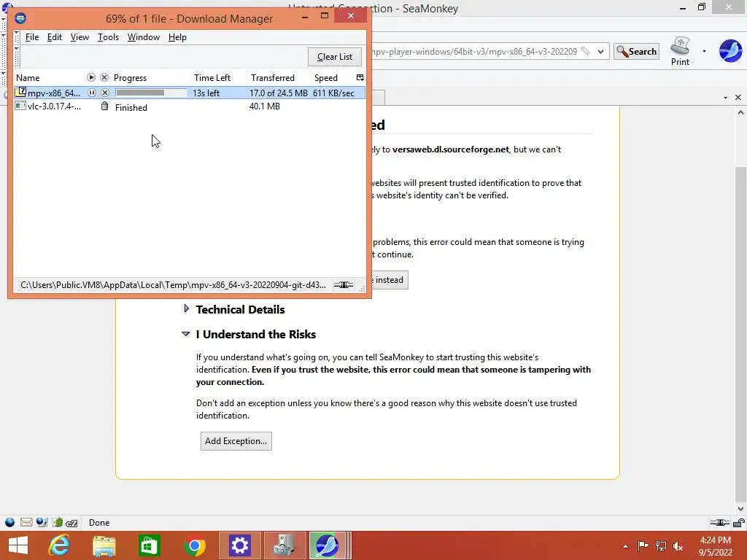Collapse the I Understand the Risks section
747x560 pixels.
tap(186, 334)
